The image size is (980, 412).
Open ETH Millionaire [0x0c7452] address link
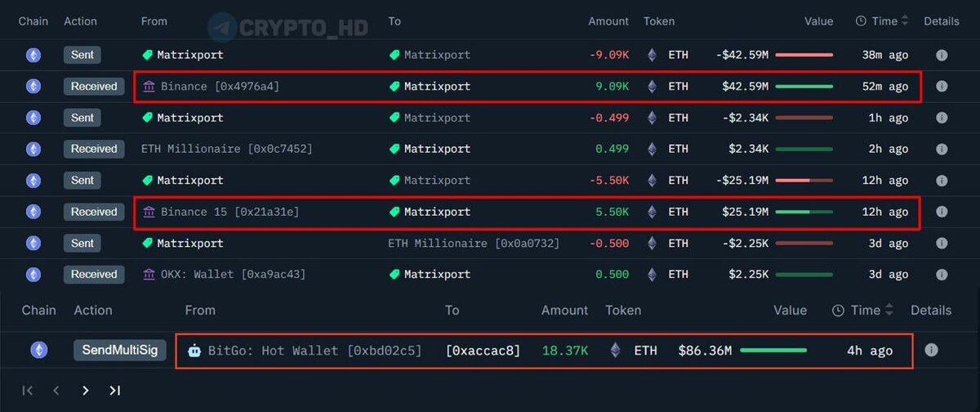coord(227,149)
